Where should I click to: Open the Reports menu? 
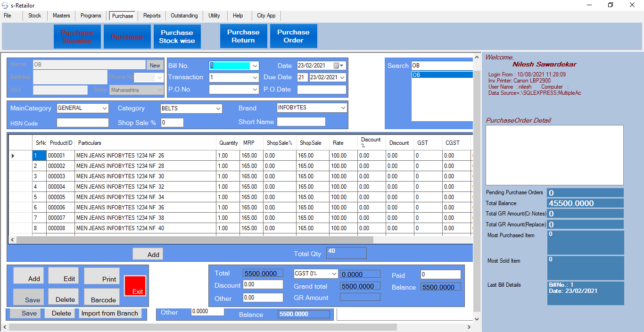coord(152,16)
